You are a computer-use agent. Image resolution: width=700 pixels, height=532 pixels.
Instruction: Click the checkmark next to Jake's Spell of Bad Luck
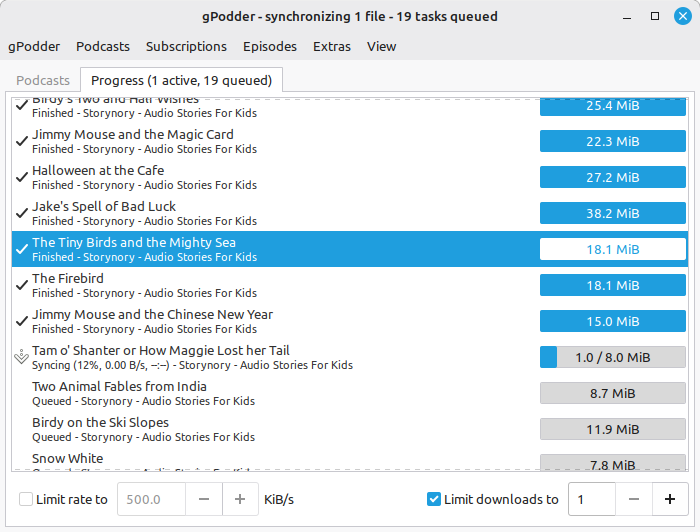click(21, 213)
